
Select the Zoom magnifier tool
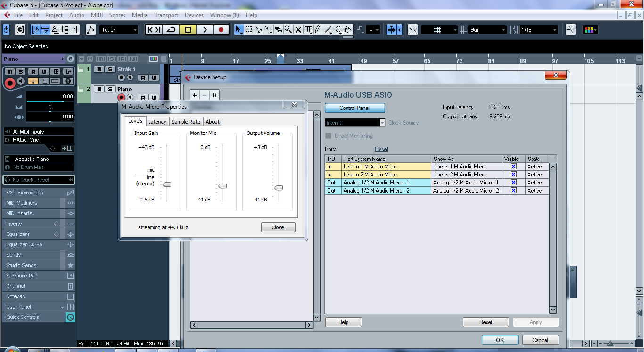[288, 30]
